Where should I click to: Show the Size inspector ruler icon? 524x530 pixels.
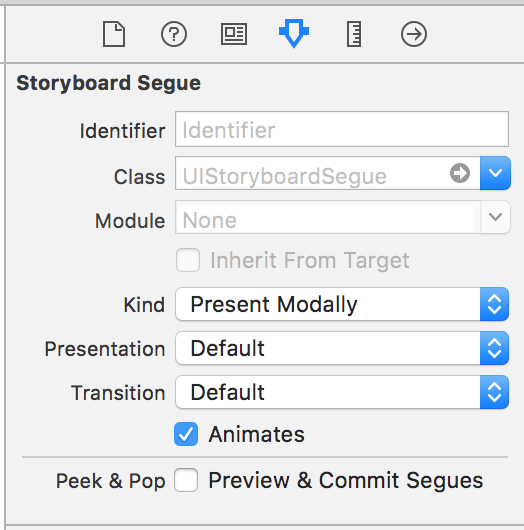(x=354, y=34)
